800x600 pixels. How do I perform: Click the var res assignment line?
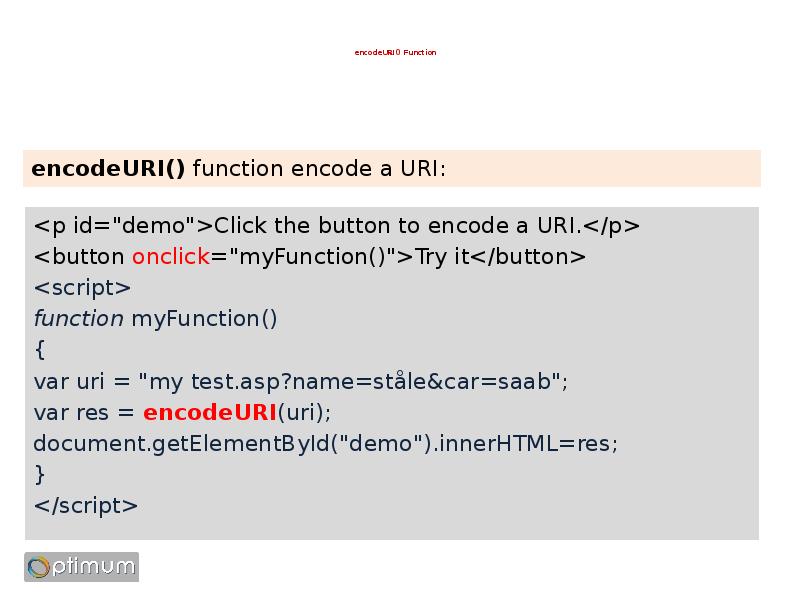(x=185, y=411)
